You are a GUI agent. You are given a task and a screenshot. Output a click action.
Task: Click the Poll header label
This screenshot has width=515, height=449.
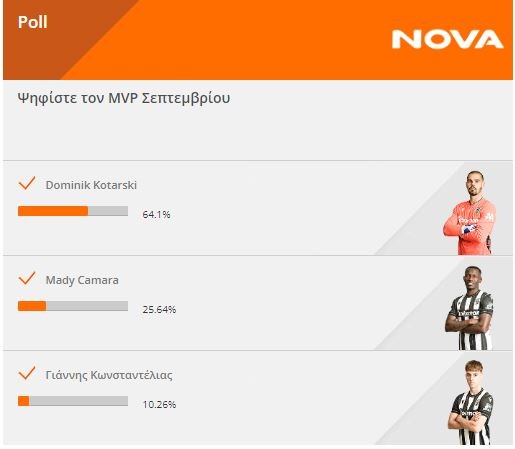pyautogui.click(x=33, y=22)
